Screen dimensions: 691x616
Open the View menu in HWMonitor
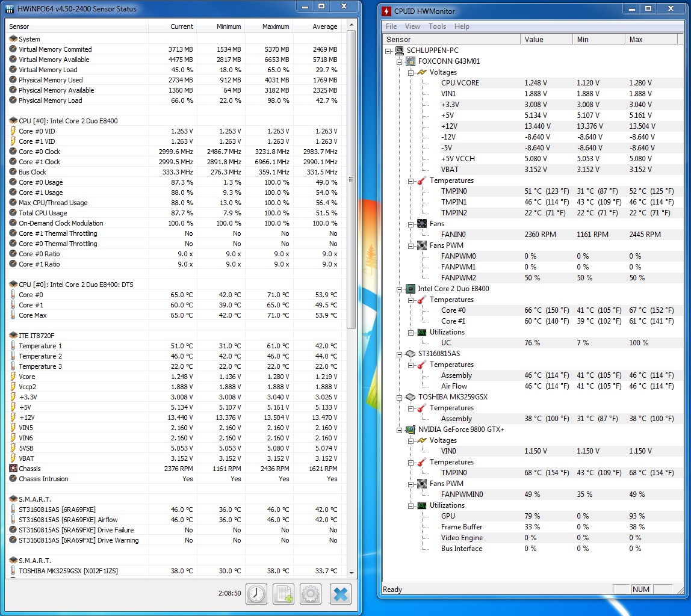412,26
